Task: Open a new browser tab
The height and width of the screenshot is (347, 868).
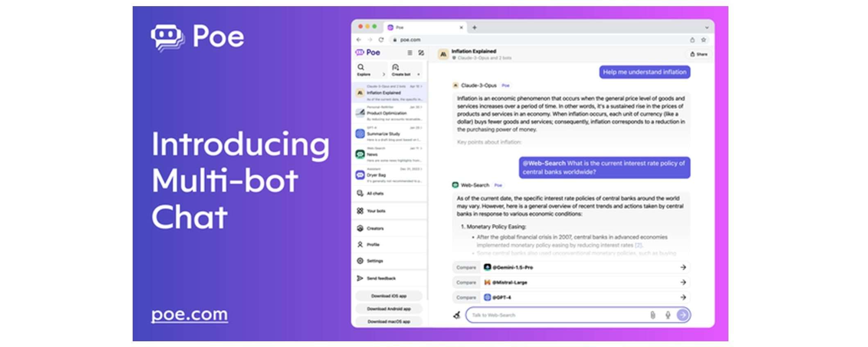Action: coord(474,27)
